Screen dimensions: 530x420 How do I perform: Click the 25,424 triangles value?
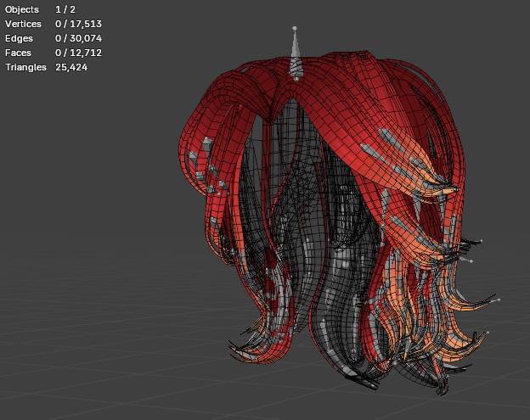click(70, 67)
